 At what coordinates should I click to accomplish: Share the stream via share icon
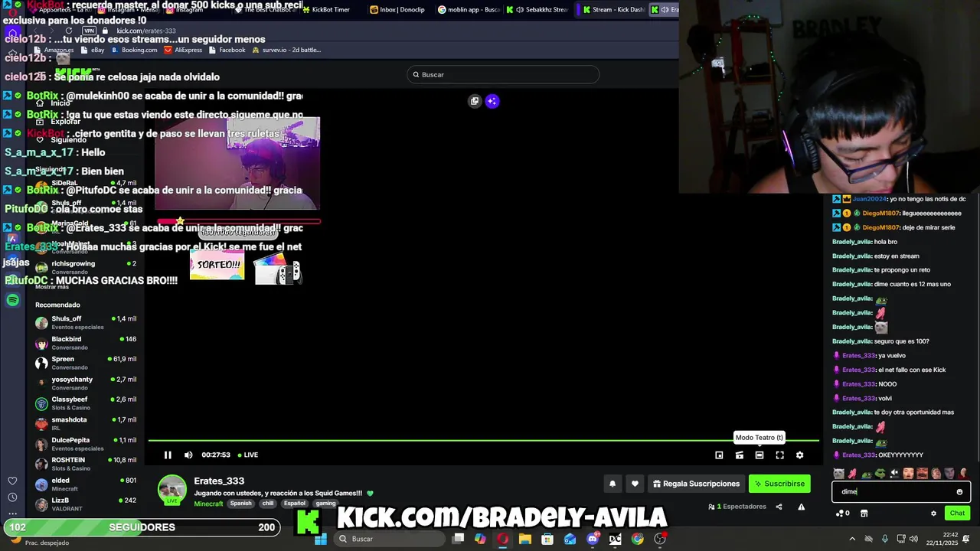pyautogui.click(x=779, y=507)
